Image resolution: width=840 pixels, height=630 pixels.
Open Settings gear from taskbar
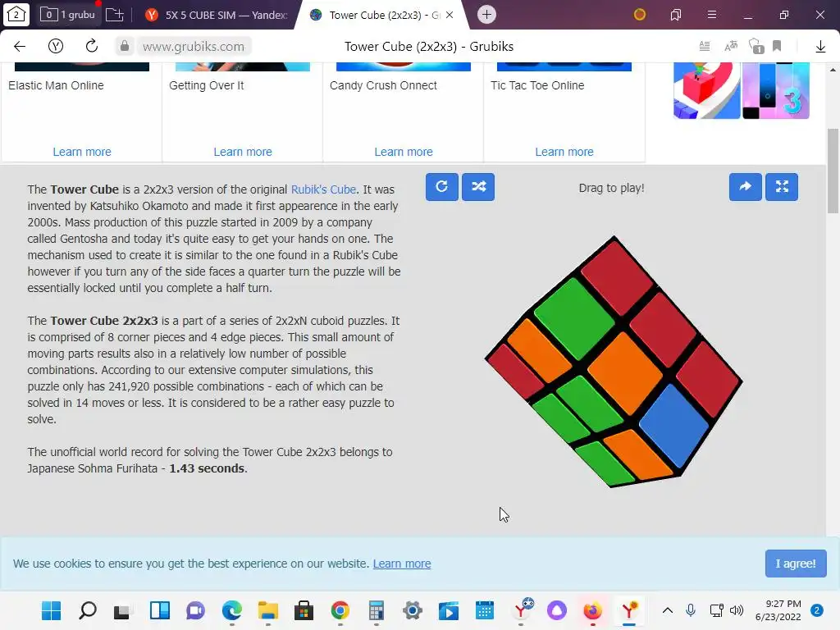coord(413,610)
